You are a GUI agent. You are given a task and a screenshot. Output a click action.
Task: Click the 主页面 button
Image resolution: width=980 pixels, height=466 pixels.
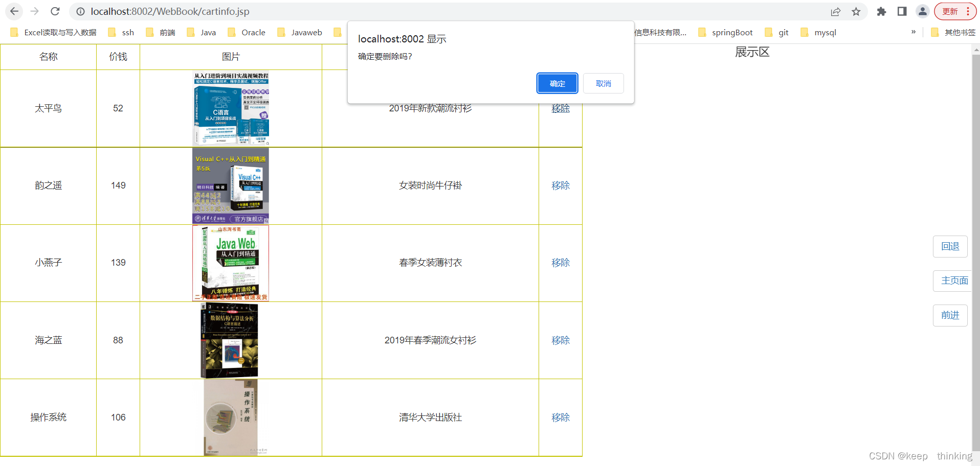coord(954,281)
